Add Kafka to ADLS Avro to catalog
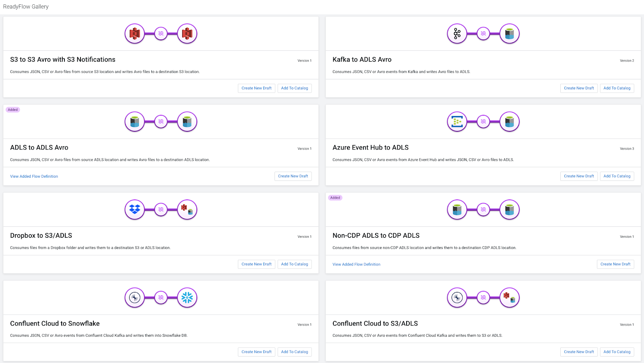644x363 pixels. (617, 88)
